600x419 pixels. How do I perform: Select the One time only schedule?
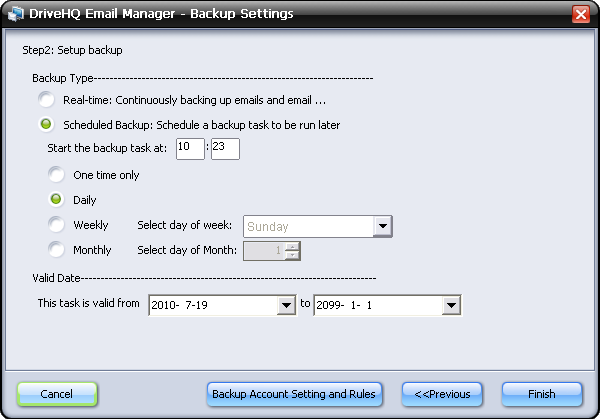pos(57,175)
